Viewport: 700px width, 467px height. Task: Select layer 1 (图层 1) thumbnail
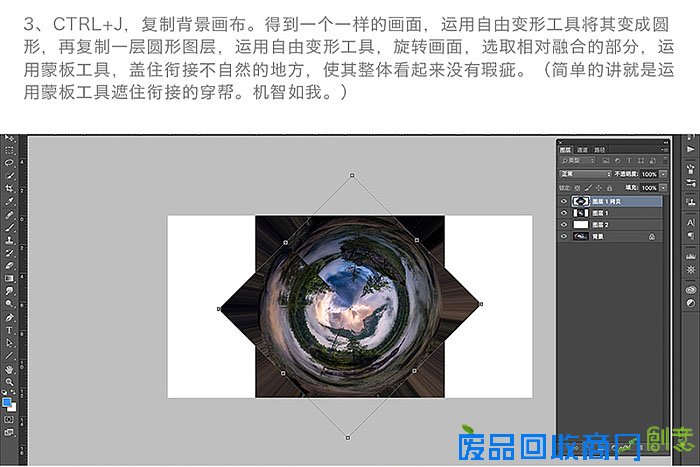pyautogui.click(x=581, y=213)
